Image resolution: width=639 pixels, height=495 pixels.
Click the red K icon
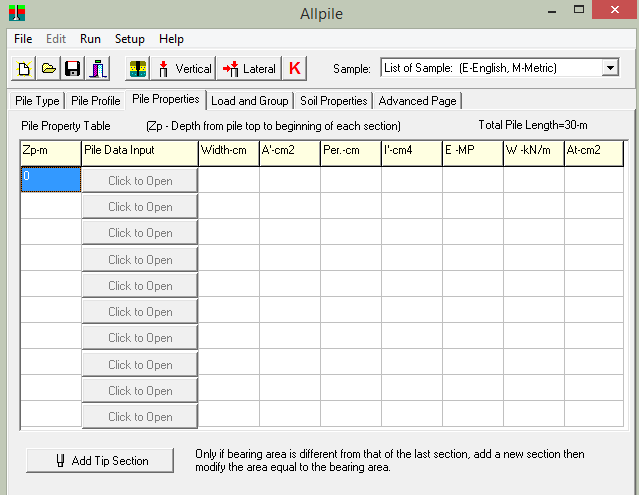click(x=294, y=68)
